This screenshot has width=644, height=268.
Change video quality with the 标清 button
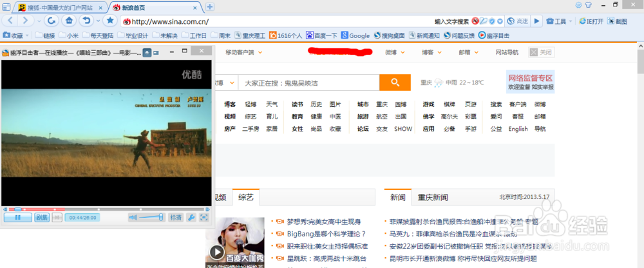tap(176, 218)
